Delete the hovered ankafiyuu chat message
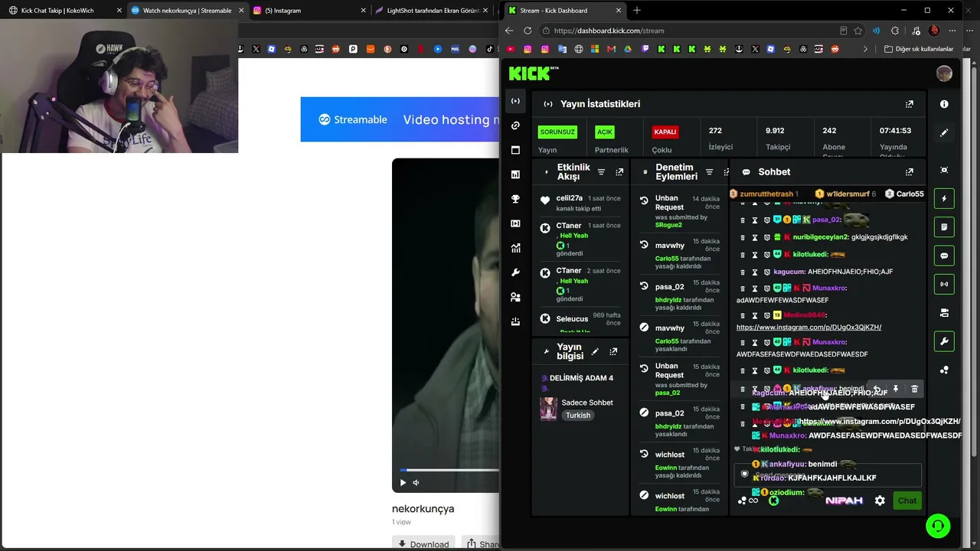 914,390
